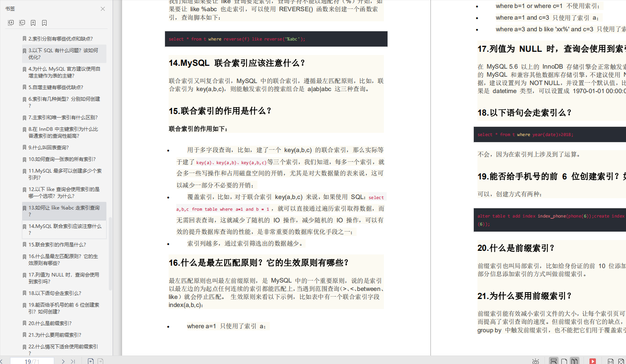Click the bookmarks panel vertical scrollbar
Image resolution: width=626 pixels, height=364 pixels.
(110, 253)
